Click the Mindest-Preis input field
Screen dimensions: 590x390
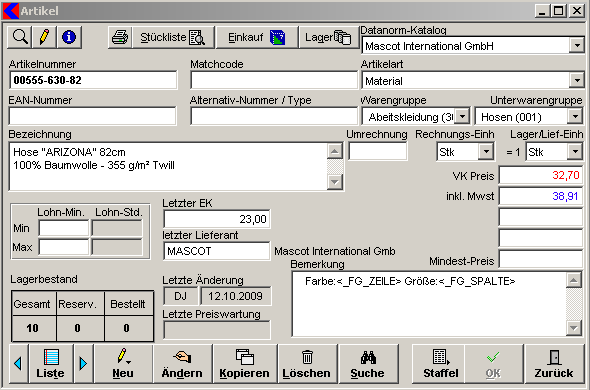point(541,259)
